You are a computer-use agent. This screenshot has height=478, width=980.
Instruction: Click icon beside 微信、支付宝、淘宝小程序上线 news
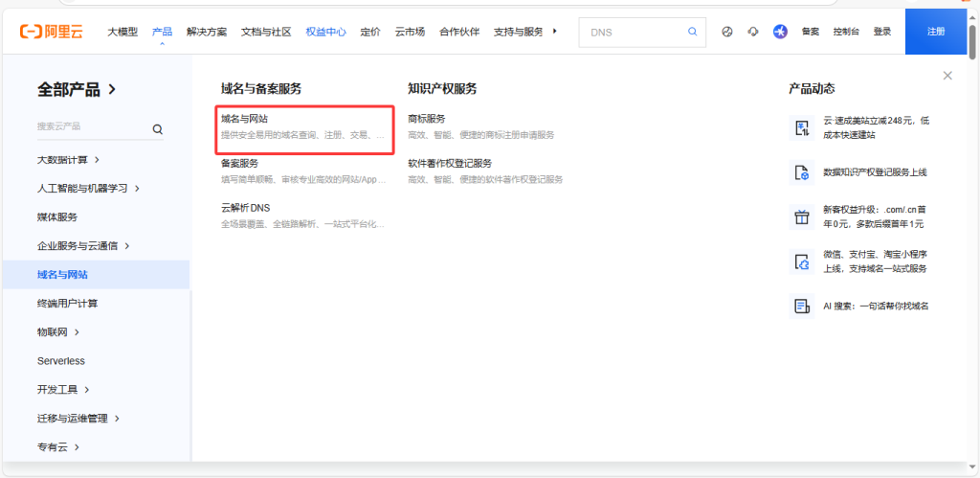pos(802,262)
